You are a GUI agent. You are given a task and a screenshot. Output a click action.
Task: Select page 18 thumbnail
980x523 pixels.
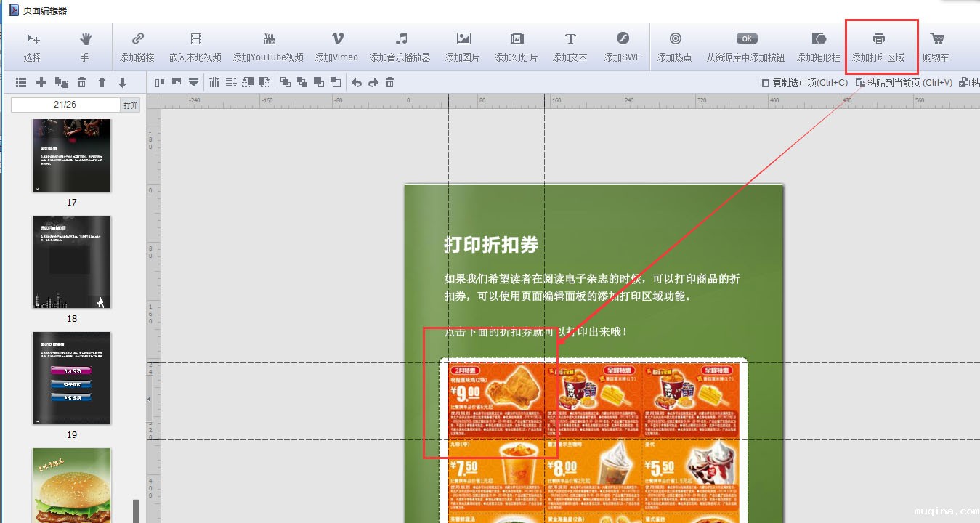click(72, 261)
